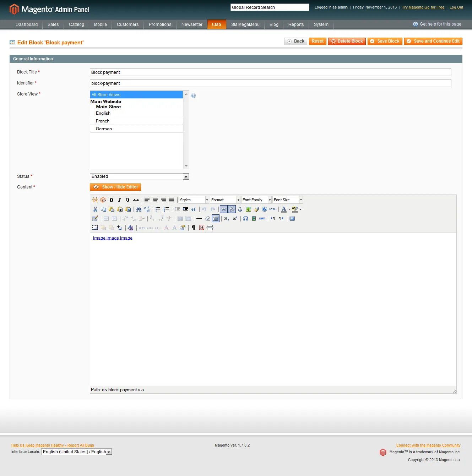
Task: Click the Insert Variable icon
Action: click(95, 200)
